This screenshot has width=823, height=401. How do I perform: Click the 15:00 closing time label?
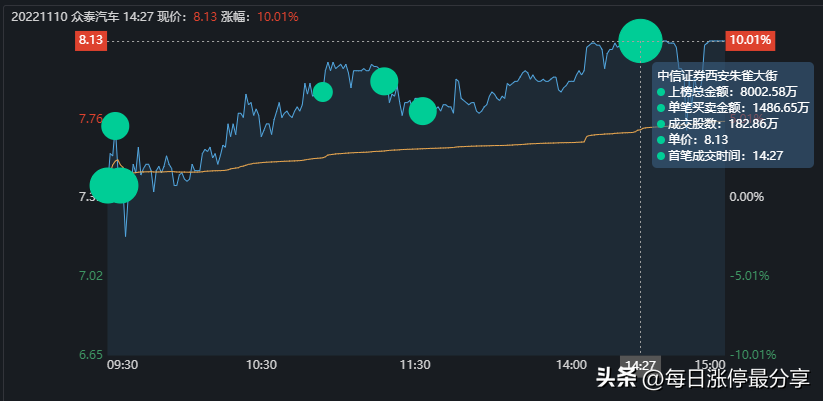pos(710,366)
